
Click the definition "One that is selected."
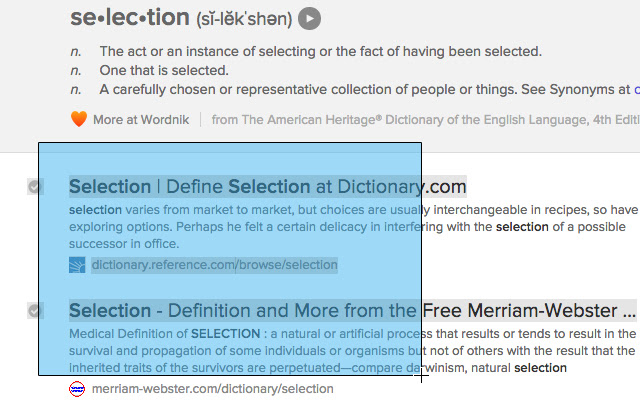pyautogui.click(x=164, y=71)
